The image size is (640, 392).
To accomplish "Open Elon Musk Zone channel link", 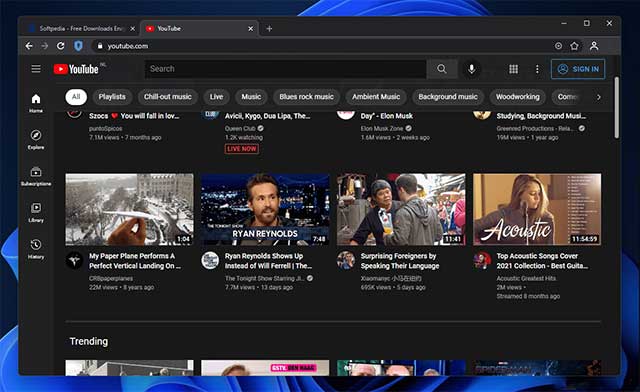I will pyautogui.click(x=382, y=128).
